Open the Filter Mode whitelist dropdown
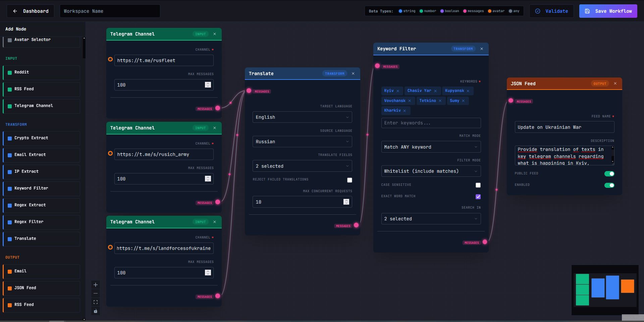 [431, 171]
